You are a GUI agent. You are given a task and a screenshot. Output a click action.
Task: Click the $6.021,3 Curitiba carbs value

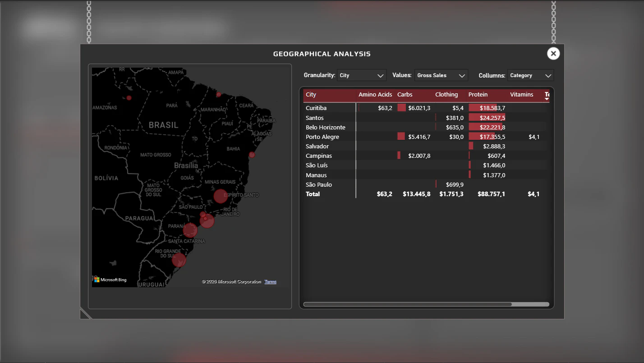(x=419, y=108)
